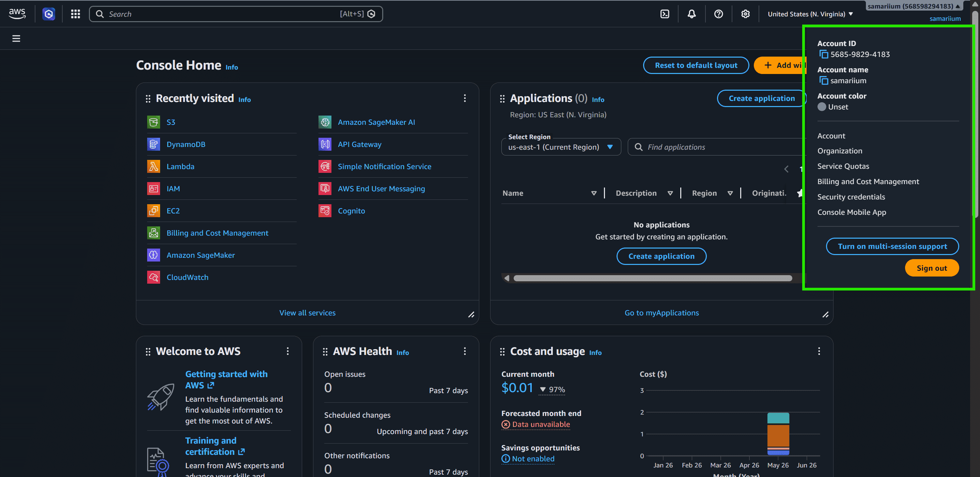Collapse the samariium account dropdown
The width and height of the screenshot is (980, 477).
point(914,6)
